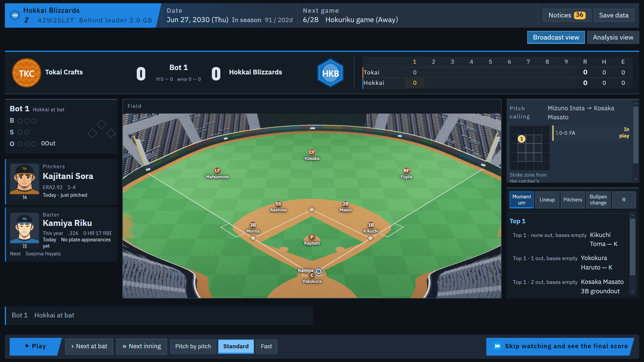This screenshot has height=362, width=644.
Task: Open Notices with 36 badge
Action: point(567,15)
